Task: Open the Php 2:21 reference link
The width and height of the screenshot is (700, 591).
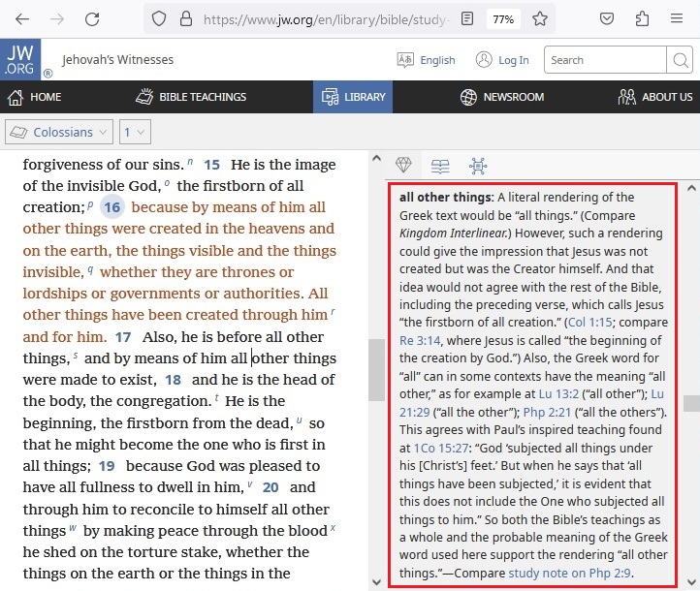Action: pyautogui.click(x=547, y=412)
